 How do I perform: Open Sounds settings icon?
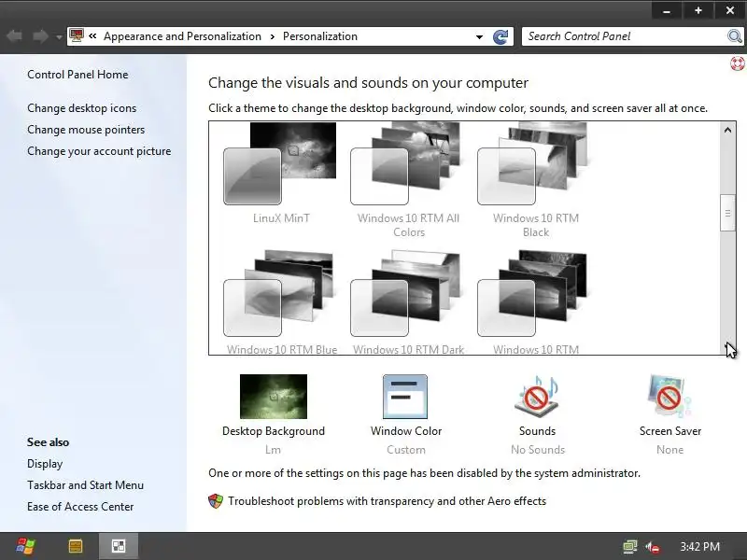point(537,396)
